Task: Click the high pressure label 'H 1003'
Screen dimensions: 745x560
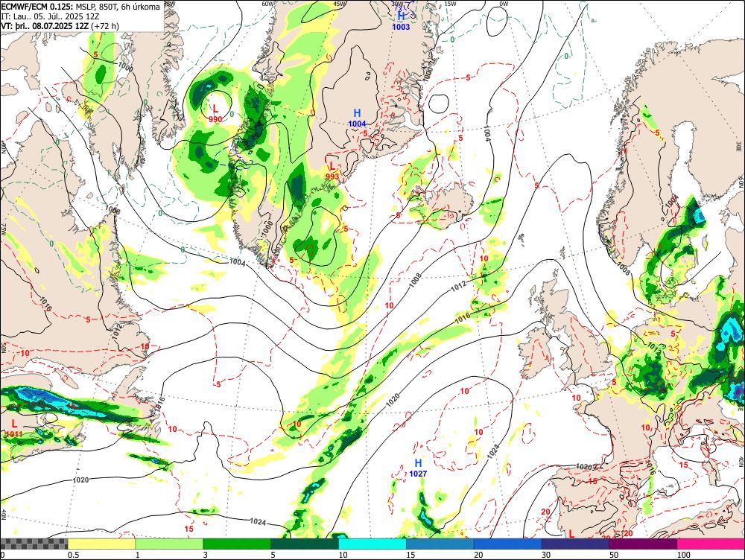Action: (x=401, y=22)
